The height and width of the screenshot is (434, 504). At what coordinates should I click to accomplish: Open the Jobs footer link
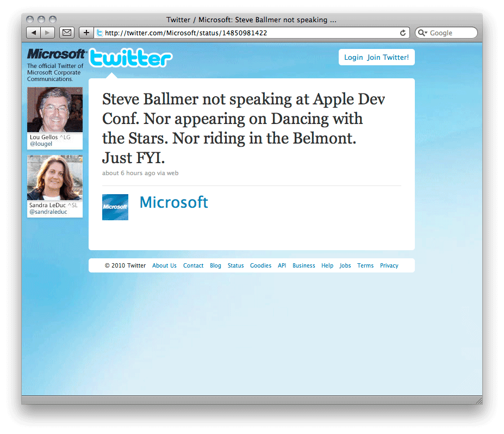coord(345,265)
